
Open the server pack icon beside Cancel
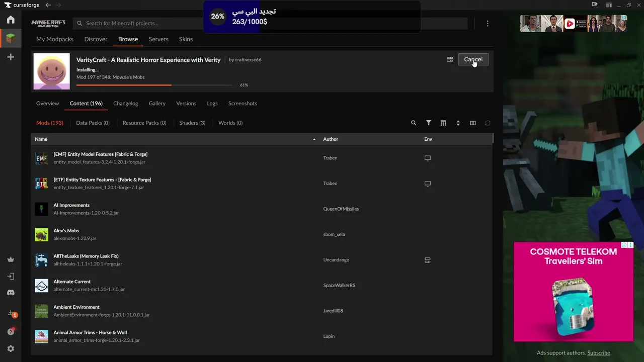450,59
